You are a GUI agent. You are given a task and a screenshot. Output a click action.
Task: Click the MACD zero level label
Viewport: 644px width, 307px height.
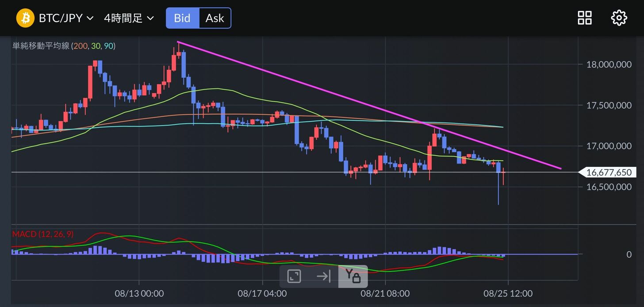(628, 254)
